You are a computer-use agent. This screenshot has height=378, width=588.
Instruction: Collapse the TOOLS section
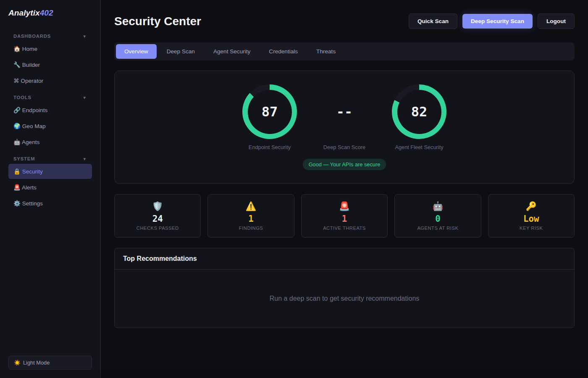point(85,97)
